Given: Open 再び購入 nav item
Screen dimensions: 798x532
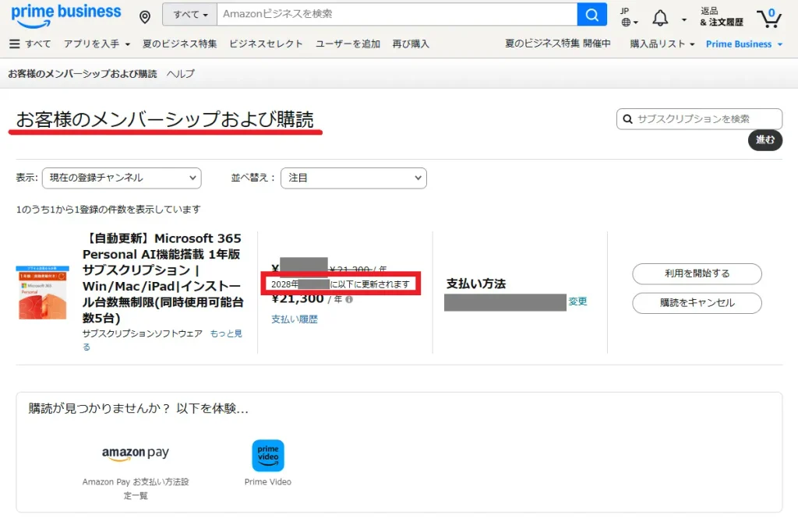Looking at the screenshot, I should coord(411,44).
